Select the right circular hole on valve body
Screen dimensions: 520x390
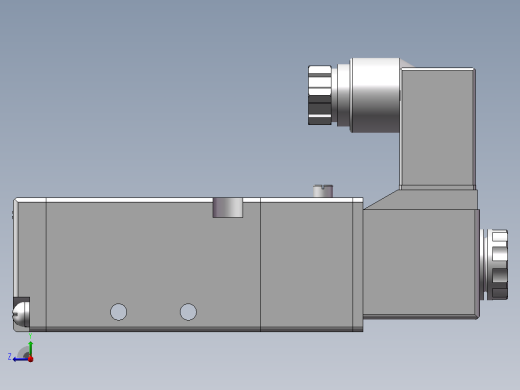pos(188,312)
